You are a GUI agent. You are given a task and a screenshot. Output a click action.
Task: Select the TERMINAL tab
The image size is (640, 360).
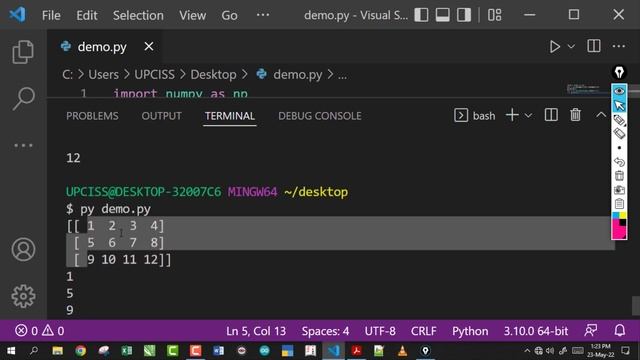point(230,116)
